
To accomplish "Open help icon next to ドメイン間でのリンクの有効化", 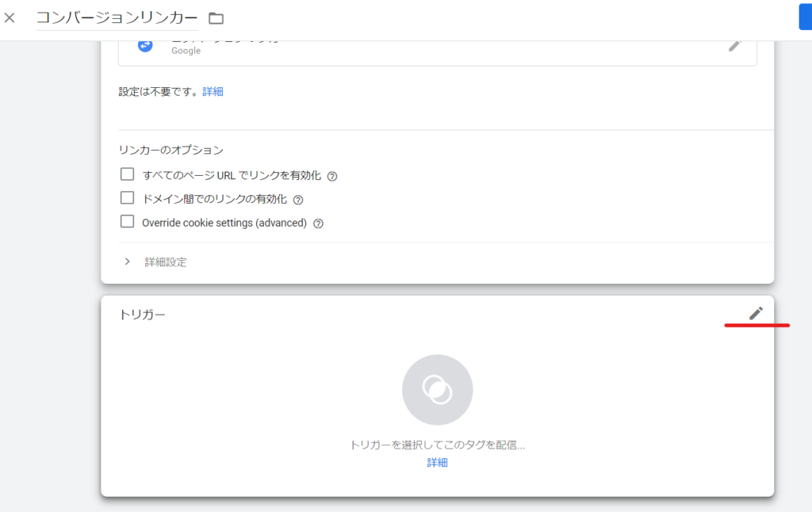I will [x=298, y=200].
